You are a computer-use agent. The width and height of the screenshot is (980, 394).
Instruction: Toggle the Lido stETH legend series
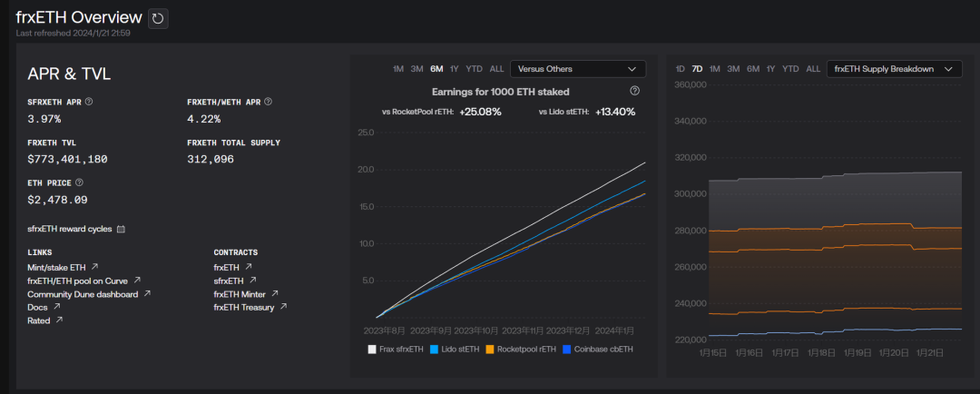point(453,350)
